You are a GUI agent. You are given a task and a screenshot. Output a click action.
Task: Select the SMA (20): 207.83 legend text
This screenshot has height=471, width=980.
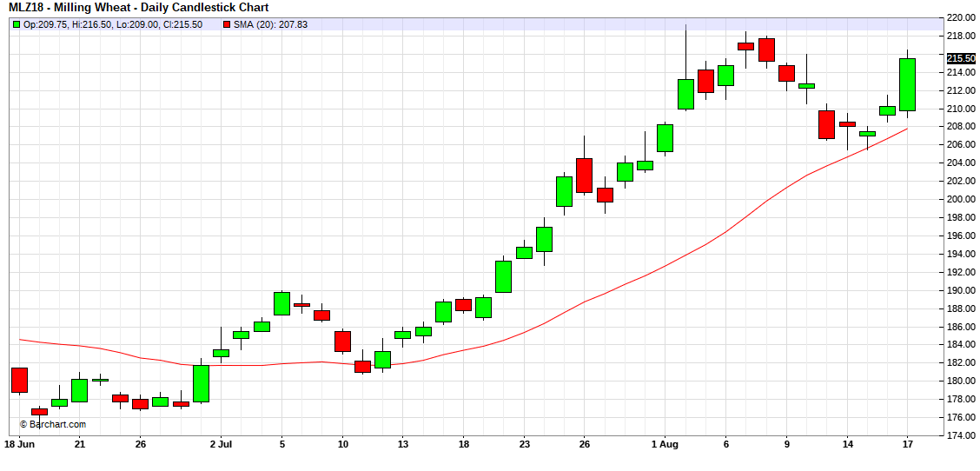(x=270, y=24)
